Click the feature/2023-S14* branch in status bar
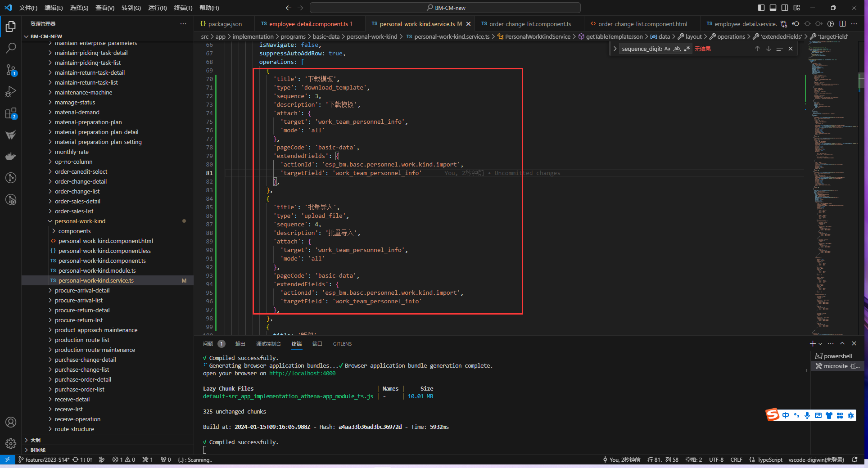The width and height of the screenshot is (868, 468). point(44,459)
